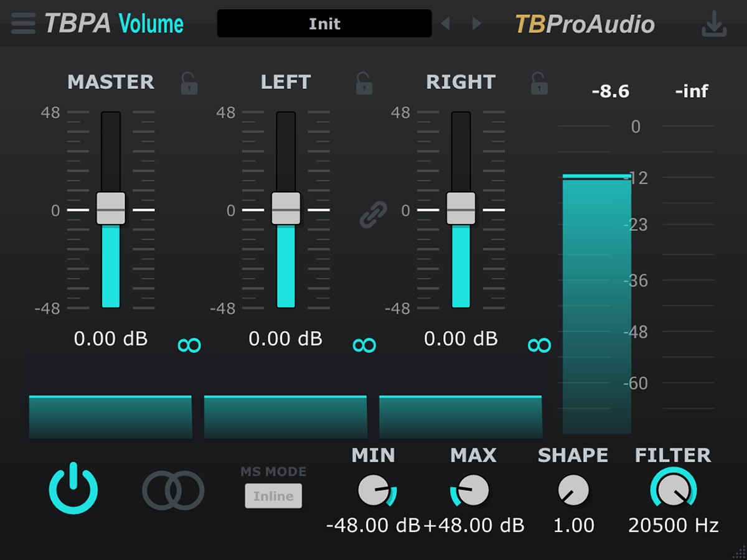Toggle the RIGHT channel lock icon
The image size is (747, 560).
coord(538,83)
